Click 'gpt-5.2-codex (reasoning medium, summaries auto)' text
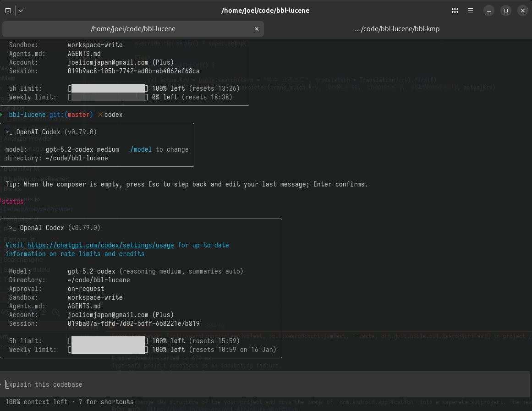This screenshot has width=532, height=411. (x=155, y=271)
